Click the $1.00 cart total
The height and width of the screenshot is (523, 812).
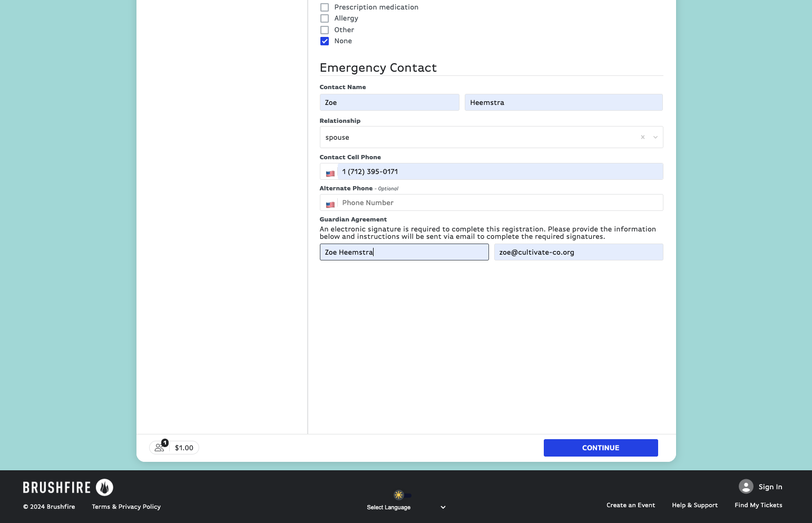point(184,448)
